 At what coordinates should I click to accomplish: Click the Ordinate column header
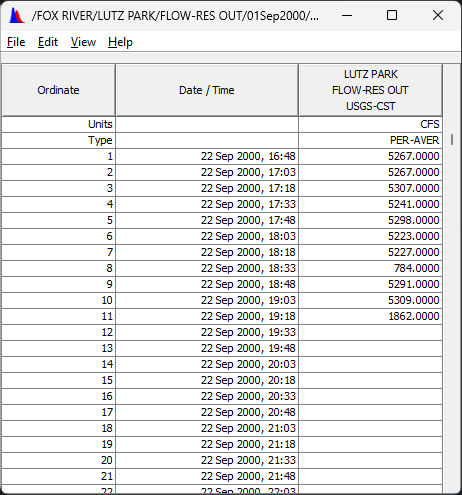58,90
